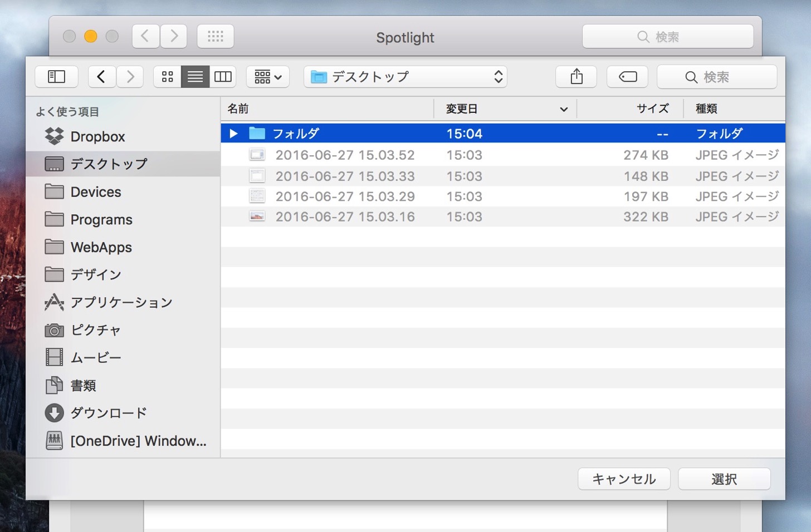The image size is (811, 532).
Task: Sort by 種類 column header
Action: [735, 109]
